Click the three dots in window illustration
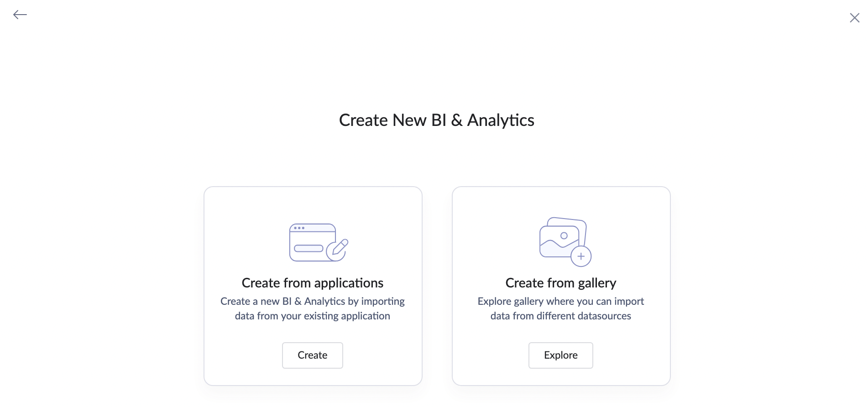This screenshot has width=868, height=407. point(299,228)
